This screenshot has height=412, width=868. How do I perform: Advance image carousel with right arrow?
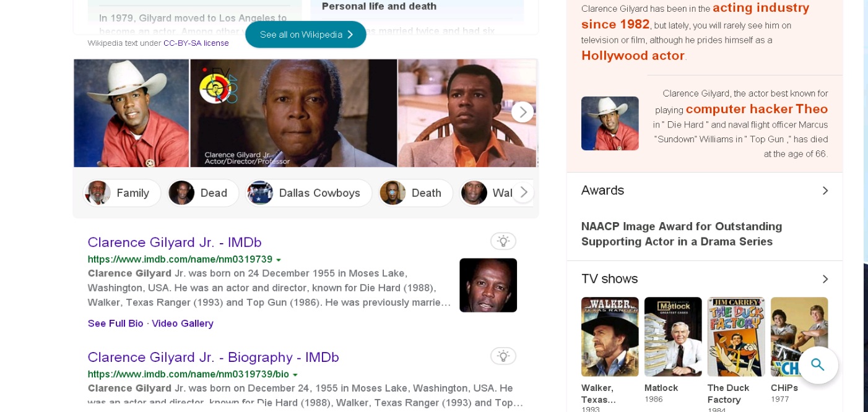point(523,112)
